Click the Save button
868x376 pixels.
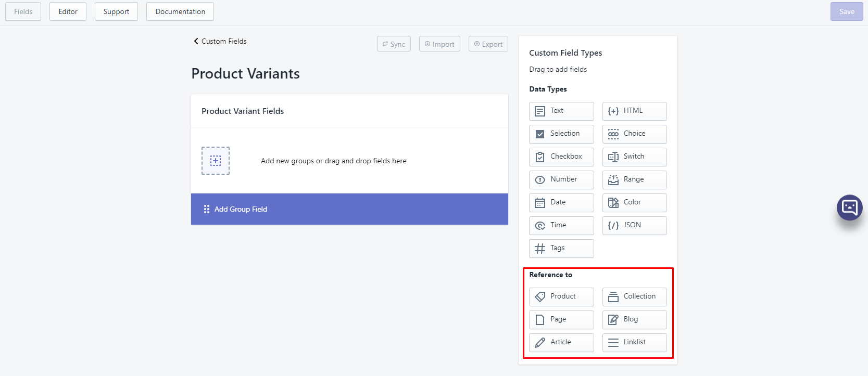pos(847,11)
